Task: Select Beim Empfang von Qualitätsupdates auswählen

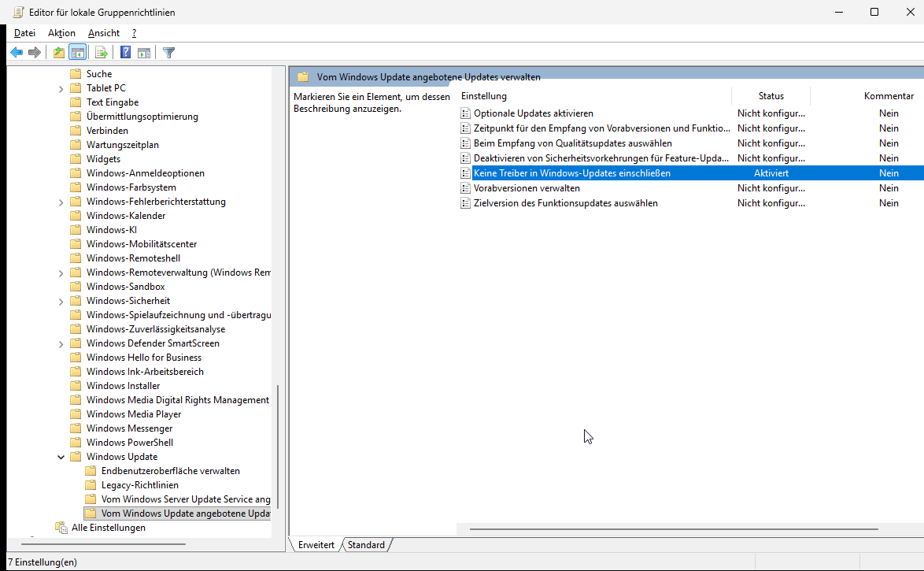Action: pos(573,143)
